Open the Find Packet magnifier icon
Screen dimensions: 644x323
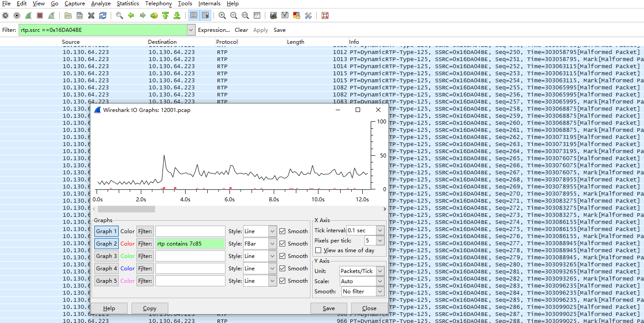(119, 15)
